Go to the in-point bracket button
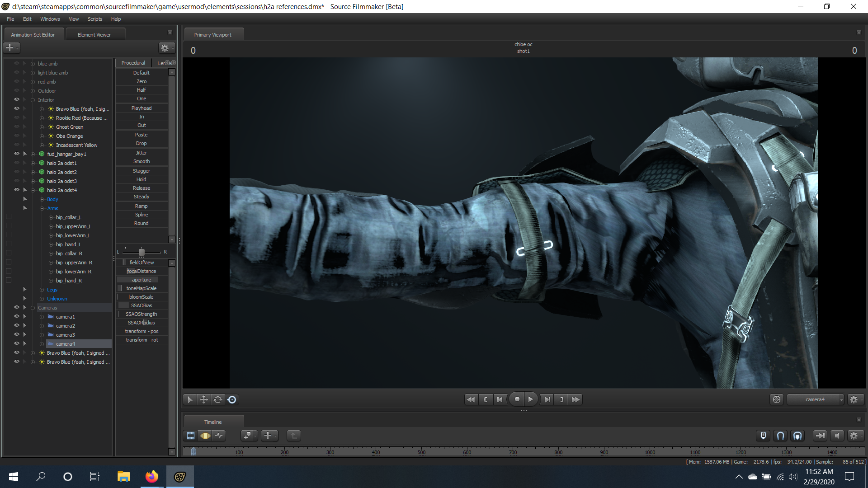Screen dimensions: 868x488 [486, 399]
